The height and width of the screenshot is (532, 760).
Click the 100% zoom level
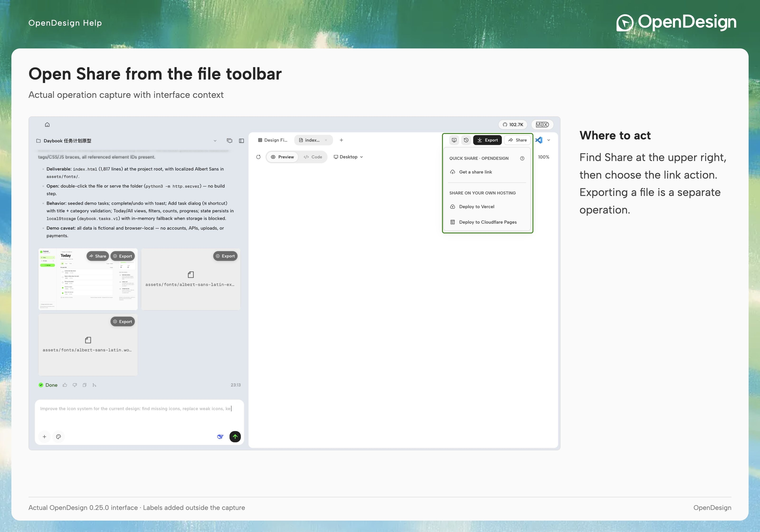click(544, 157)
